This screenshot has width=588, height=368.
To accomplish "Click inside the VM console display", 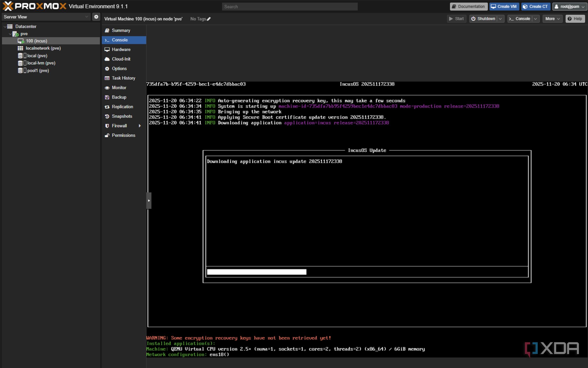I will 367,219.
